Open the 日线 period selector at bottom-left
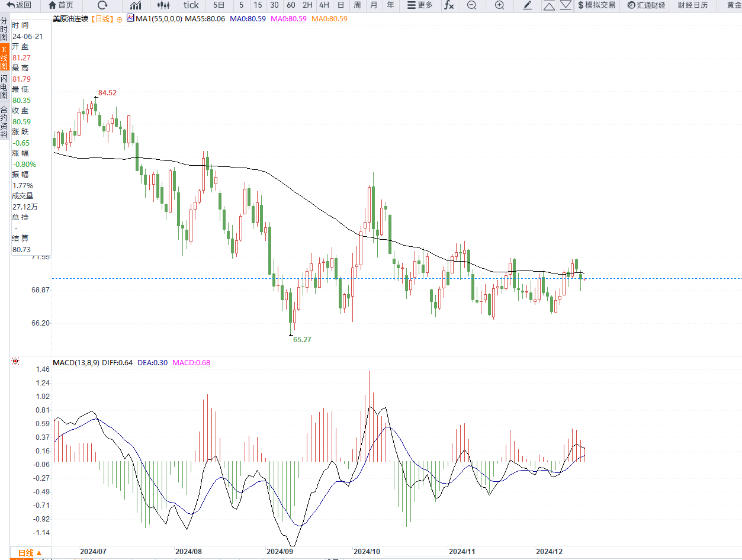742x560 pixels. [30, 553]
